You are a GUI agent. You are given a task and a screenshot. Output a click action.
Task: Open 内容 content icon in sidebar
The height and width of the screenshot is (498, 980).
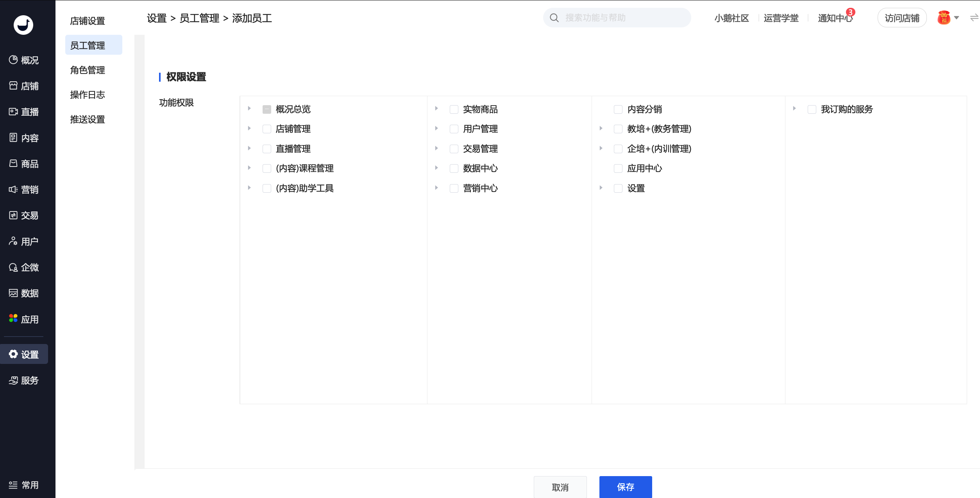click(13, 138)
